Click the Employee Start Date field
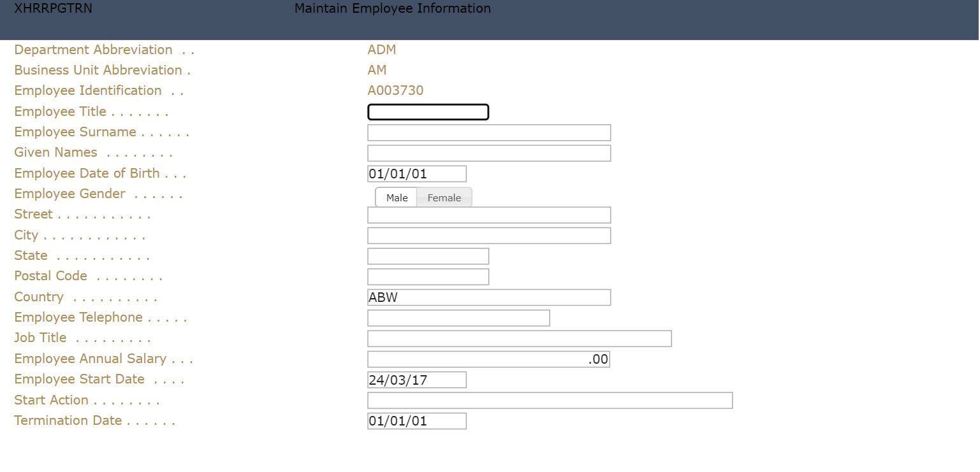Image resolution: width=980 pixels, height=472 pixels. 417,380
